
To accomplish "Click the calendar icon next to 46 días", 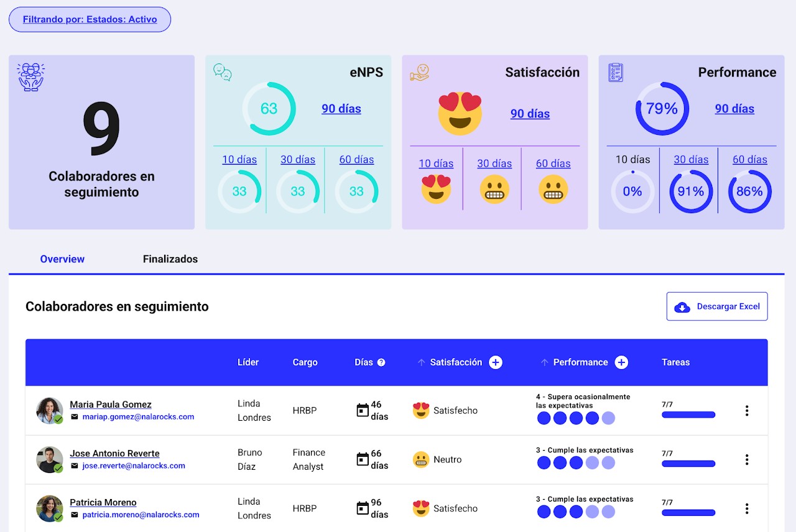I will click(363, 411).
